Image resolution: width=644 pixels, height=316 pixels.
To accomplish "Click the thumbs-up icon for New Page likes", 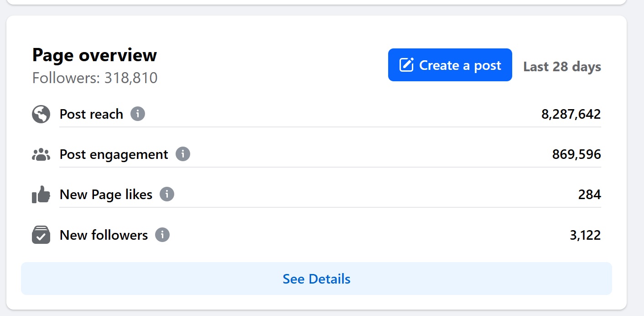I will coord(41,195).
